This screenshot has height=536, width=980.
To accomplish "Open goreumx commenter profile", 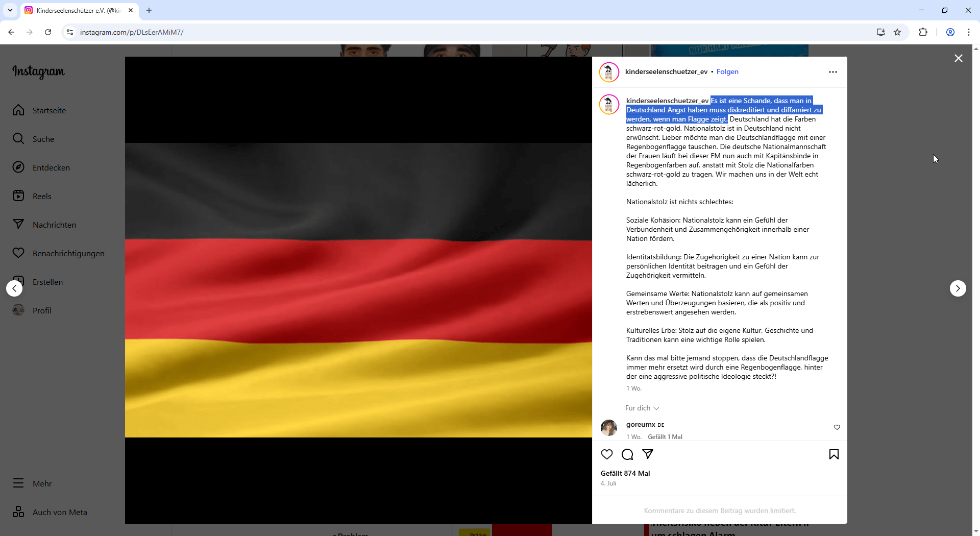I will point(641,424).
